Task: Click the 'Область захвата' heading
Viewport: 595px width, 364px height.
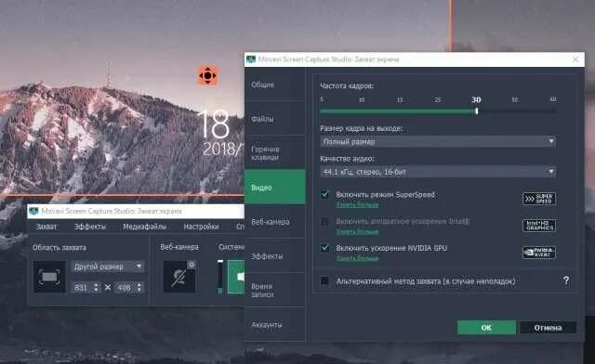Action: click(x=59, y=248)
